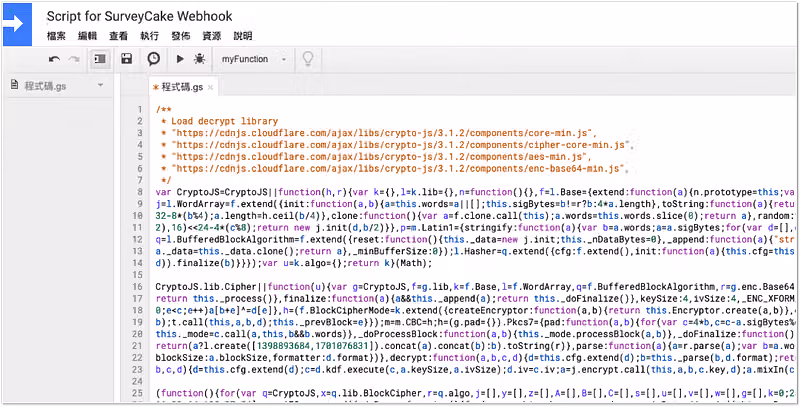Click line number 25 in the gutter

(x=137, y=393)
